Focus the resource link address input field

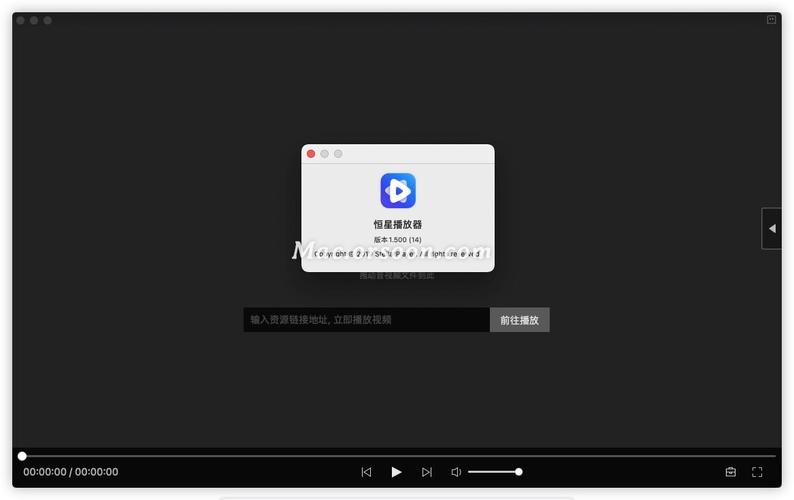pos(366,320)
